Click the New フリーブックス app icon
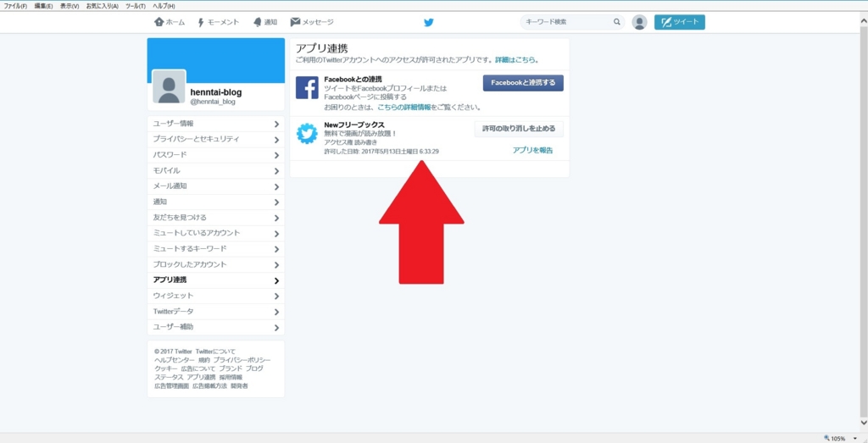868x443 pixels. [307, 134]
